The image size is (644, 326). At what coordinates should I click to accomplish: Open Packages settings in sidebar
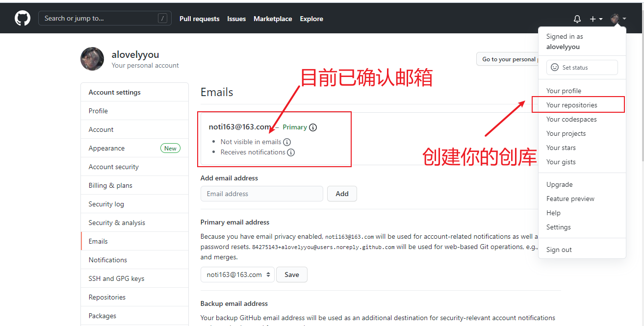point(134,316)
